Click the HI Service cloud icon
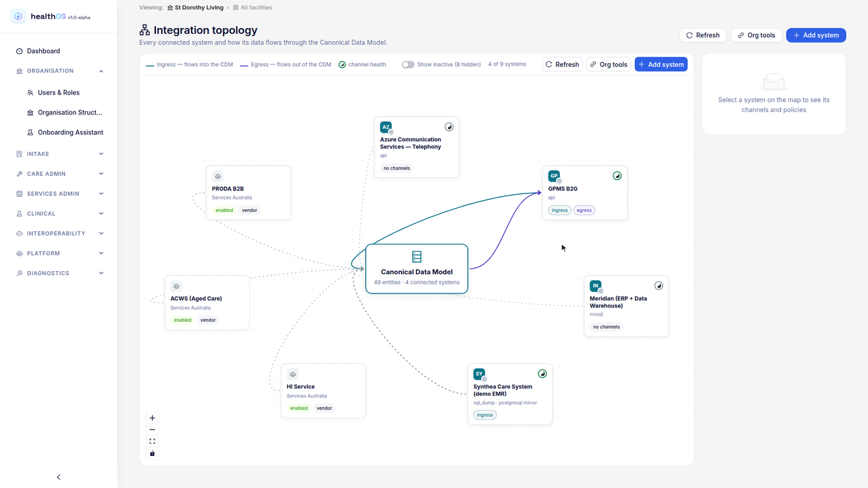Screen dimensions: 868x488 click(x=292, y=374)
